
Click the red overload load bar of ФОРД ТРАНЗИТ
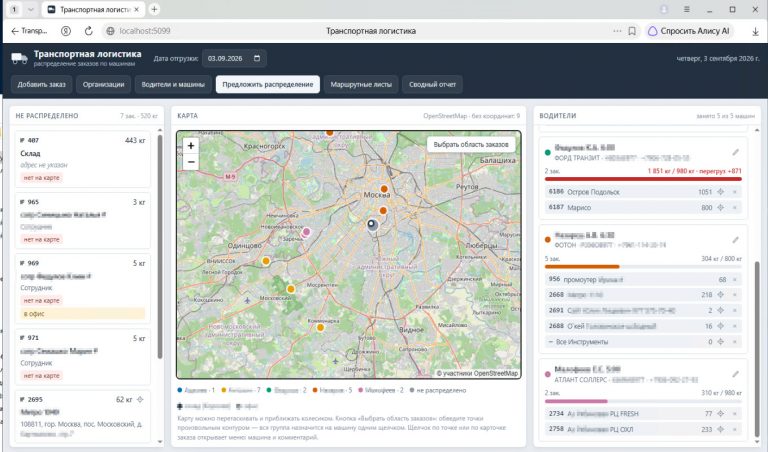pyautogui.click(x=643, y=179)
